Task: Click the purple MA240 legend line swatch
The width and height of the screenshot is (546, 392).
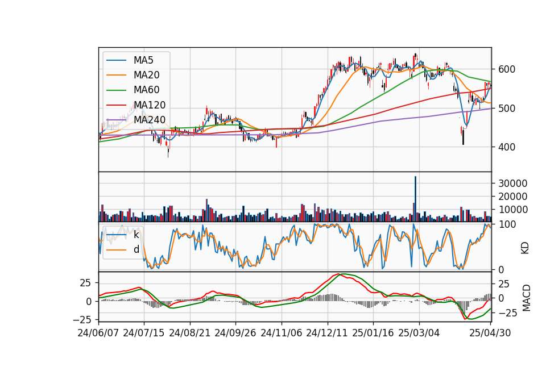Action: (116, 120)
